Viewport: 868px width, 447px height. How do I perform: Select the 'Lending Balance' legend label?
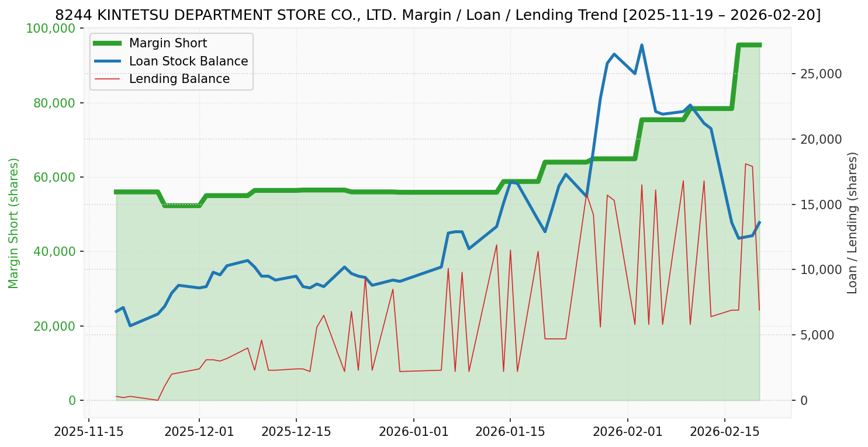pyautogui.click(x=179, y=79)
